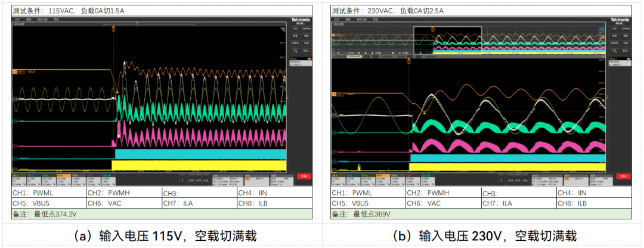Click the draw-a-box icon in 115VAC waveform corner
The height and width of the screenshot is (248, 644).
tap(283, 30)
